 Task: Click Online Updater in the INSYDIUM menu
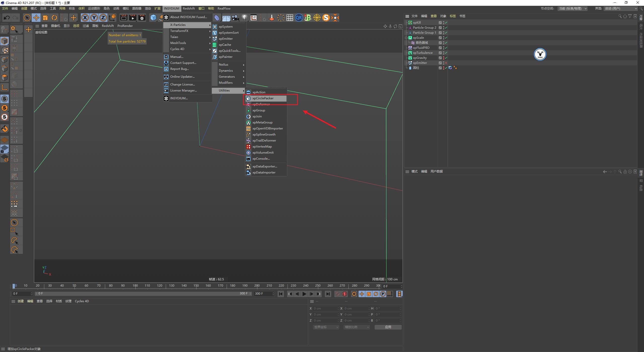point(182,76)
